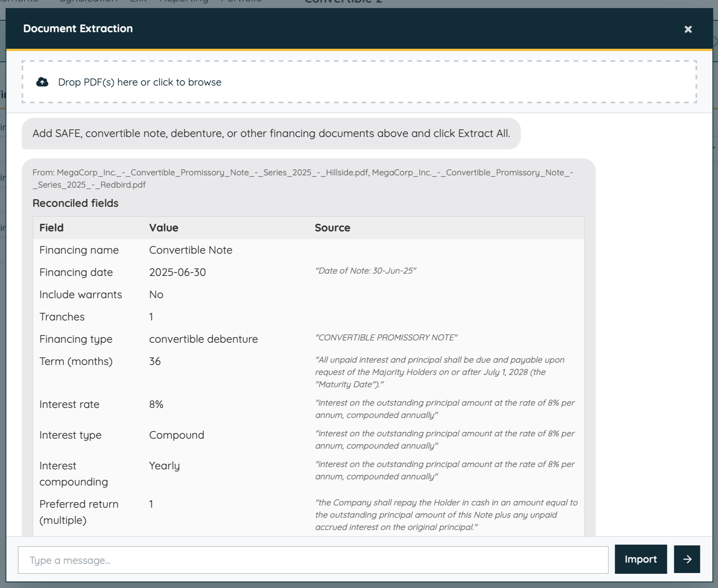Click the source quote Date of Note: 30-Jun-25
The image size is (718, 588).
pyautogui.click(x=366, y=271)
